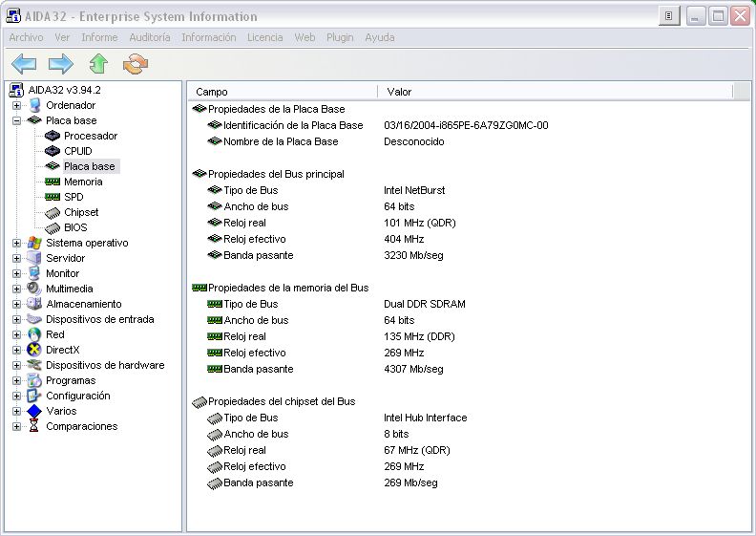The image size is (756, 536).
Task: Click the extra title bar button left of minimize
Action: [x=669, y=16]
